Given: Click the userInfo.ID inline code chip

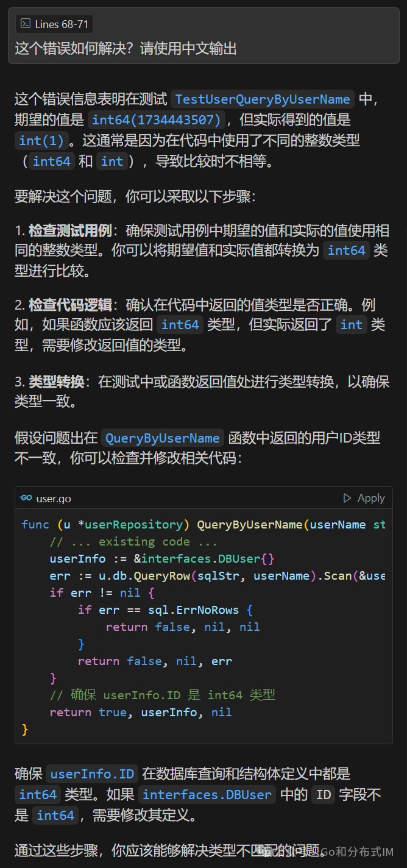Looking at the screenshot, I should 91,774.
